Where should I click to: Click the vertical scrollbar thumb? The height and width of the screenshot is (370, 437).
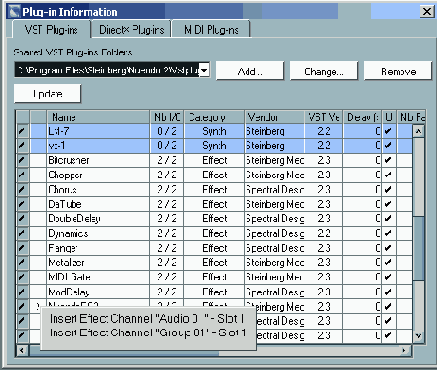pyautogui.click(x=418, y=176)
